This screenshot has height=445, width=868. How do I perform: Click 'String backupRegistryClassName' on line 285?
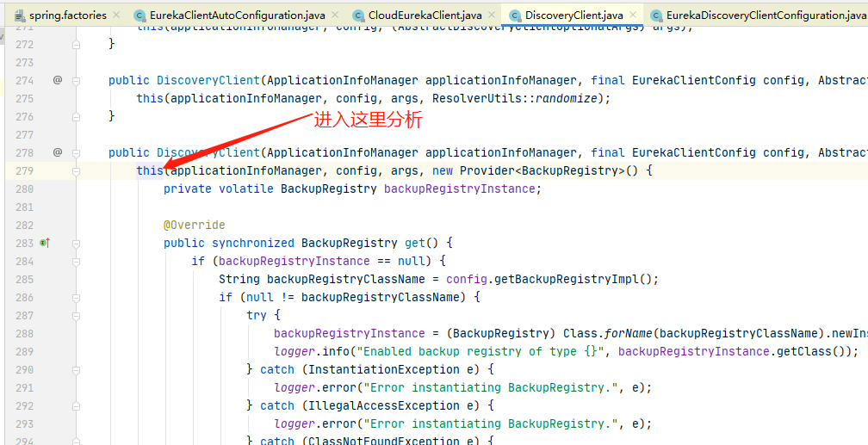tap(322, 279)
